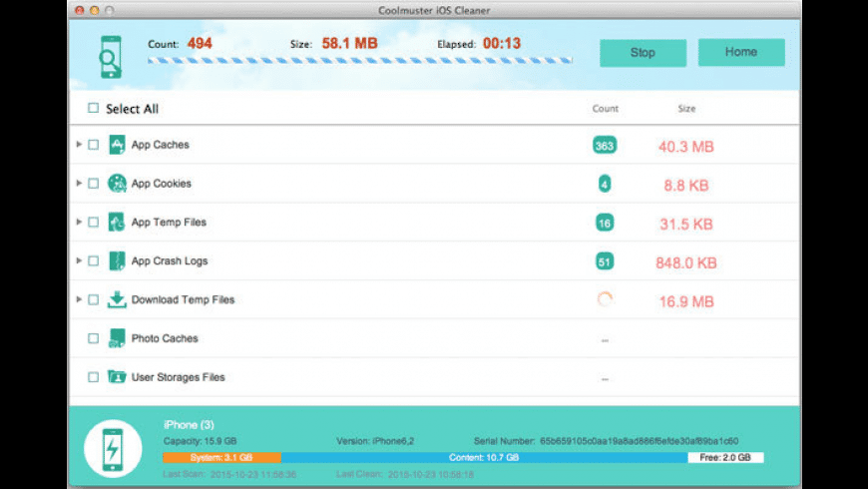Screen dimensions: 868x489
Task: Click the orange System 3.1 GB storage segment
Action: [221, 457]
